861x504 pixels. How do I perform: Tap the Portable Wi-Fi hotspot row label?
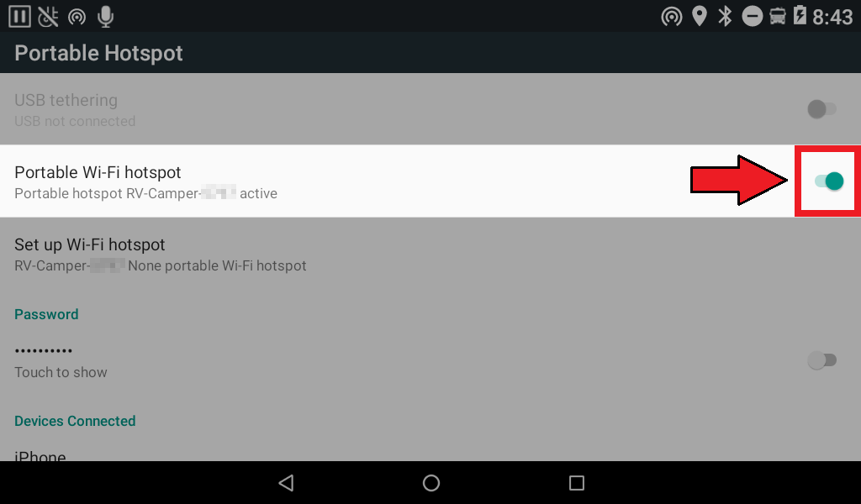98,173
